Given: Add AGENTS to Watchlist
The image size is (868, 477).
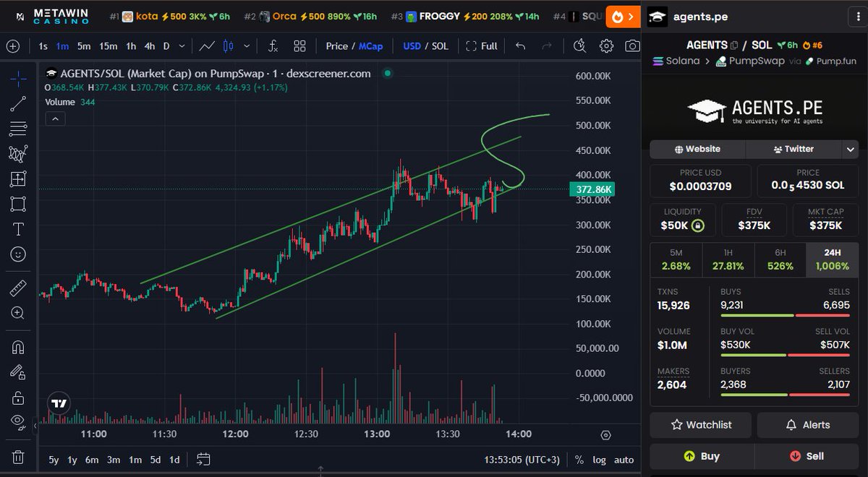Looking at the screenshot, I should 701,425.
